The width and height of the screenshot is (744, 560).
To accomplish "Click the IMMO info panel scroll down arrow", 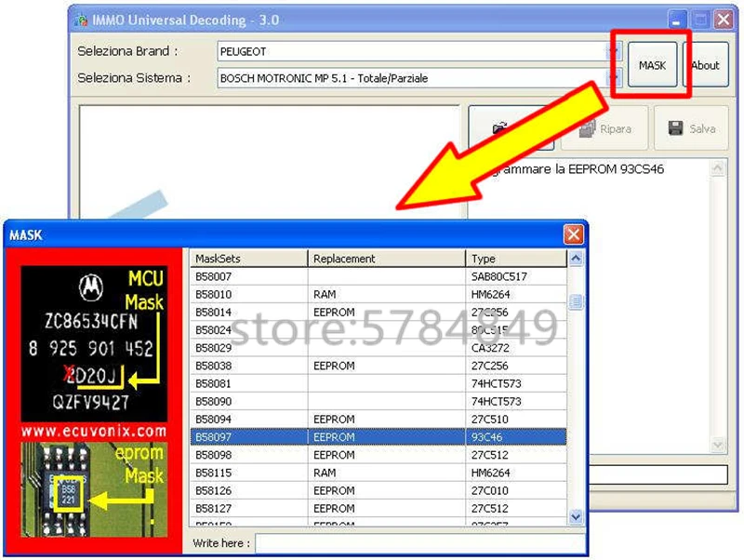I will click(x=717, y=445).
